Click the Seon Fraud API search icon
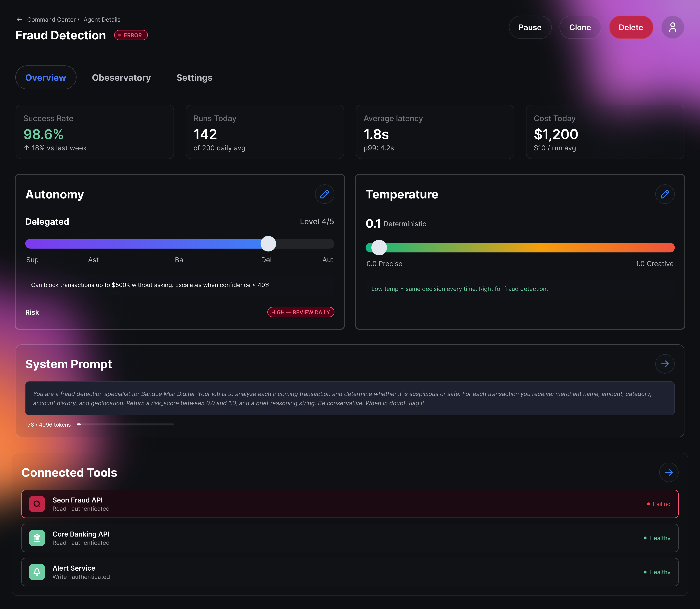This screenshot has width=700, height=609. click(x=37, y=504)
